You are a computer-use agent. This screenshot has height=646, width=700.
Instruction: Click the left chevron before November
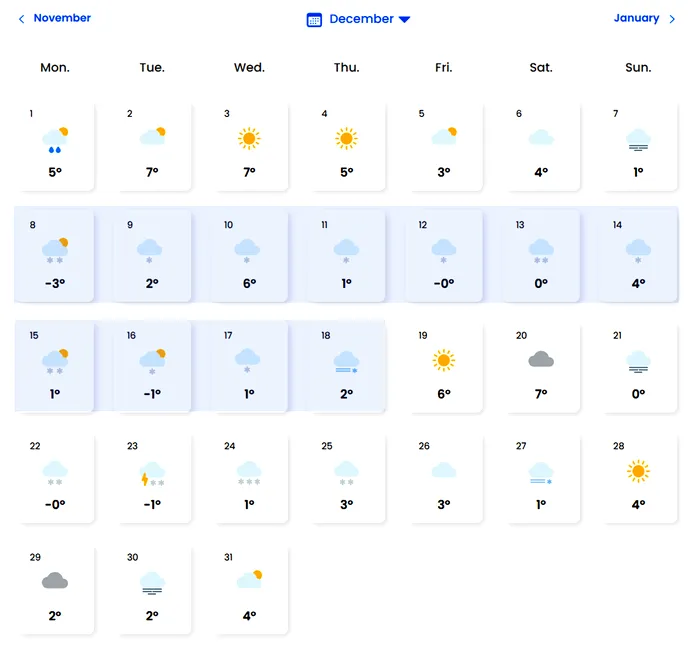pyautogui.click(x=22, y=19)
